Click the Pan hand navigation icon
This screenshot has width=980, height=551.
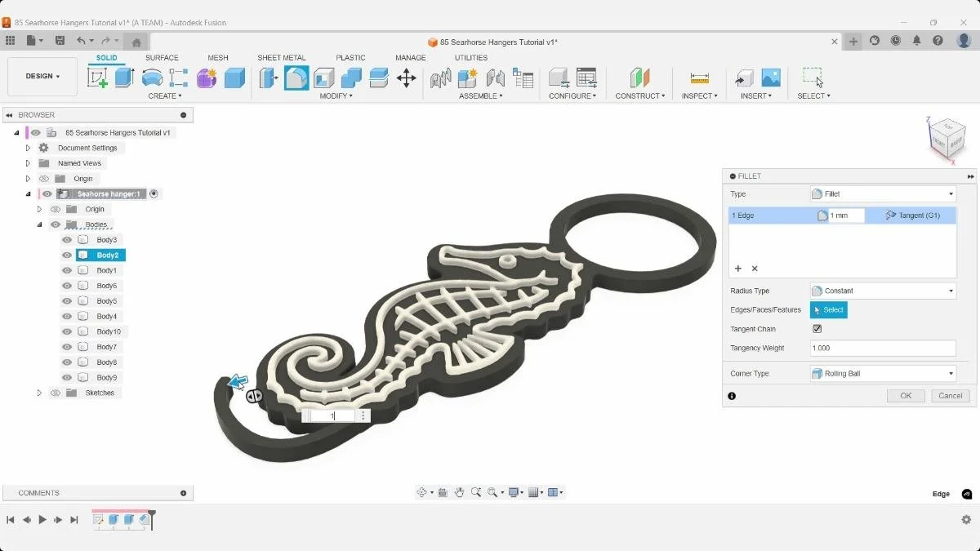click(460, 492)
